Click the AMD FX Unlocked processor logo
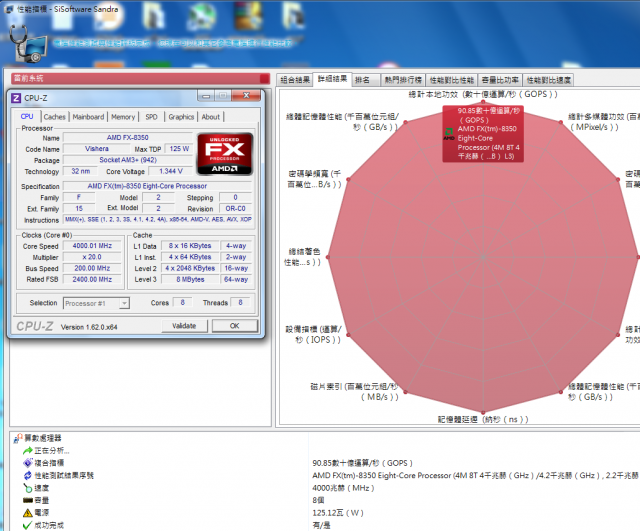Viewport: 640px width, 531px height. [224, 154]
